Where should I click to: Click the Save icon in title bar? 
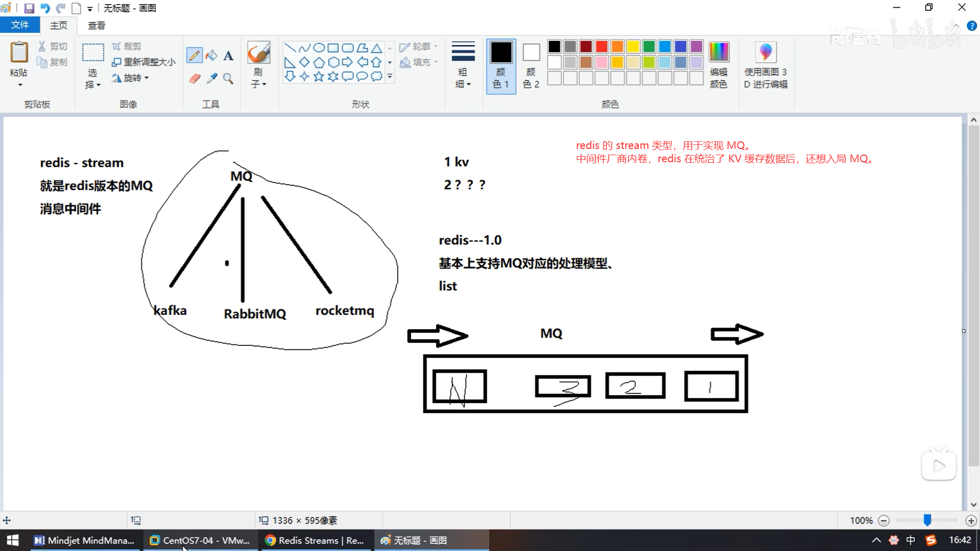point(29,8)
